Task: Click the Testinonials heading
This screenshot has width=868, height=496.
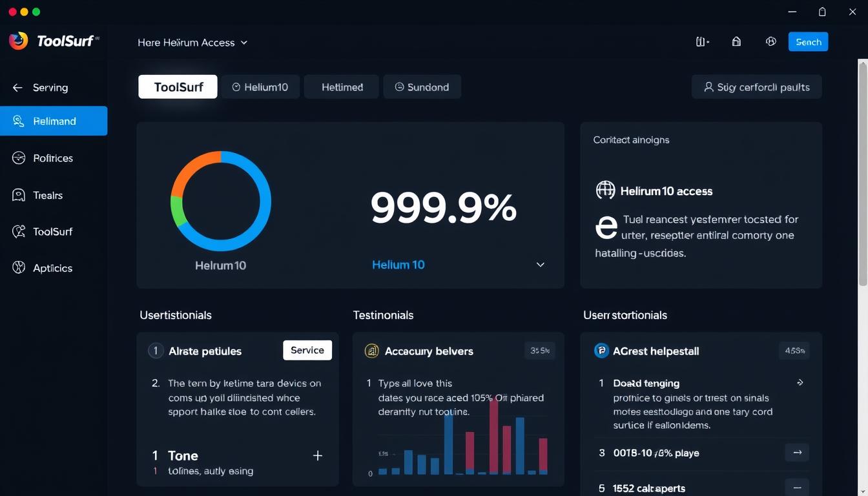Action: [383, 315]
